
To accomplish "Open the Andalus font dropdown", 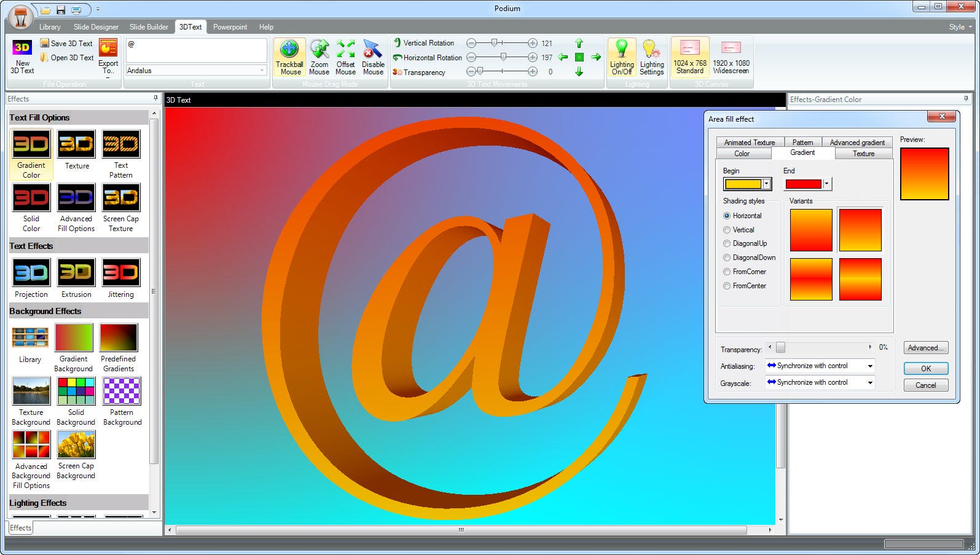I will coord(262,71).
